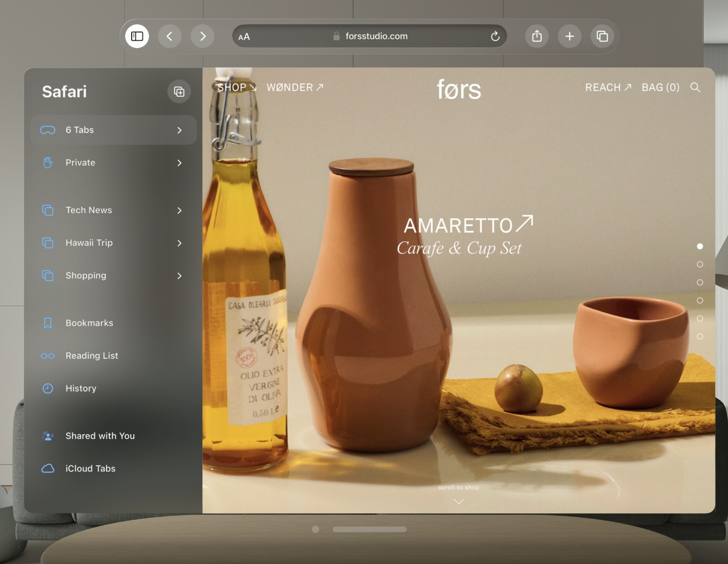Image resolution: width=728 pixels, height=564 pixels.
Task: Grab the window bar below Safari
Action: click(x=370, y=529)
